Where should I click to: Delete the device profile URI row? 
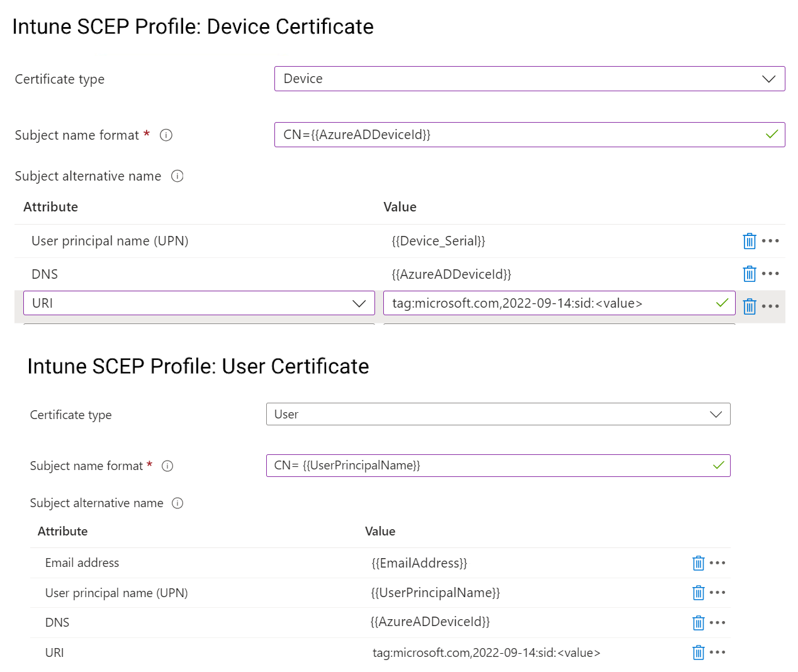click(x=750, y=306)
